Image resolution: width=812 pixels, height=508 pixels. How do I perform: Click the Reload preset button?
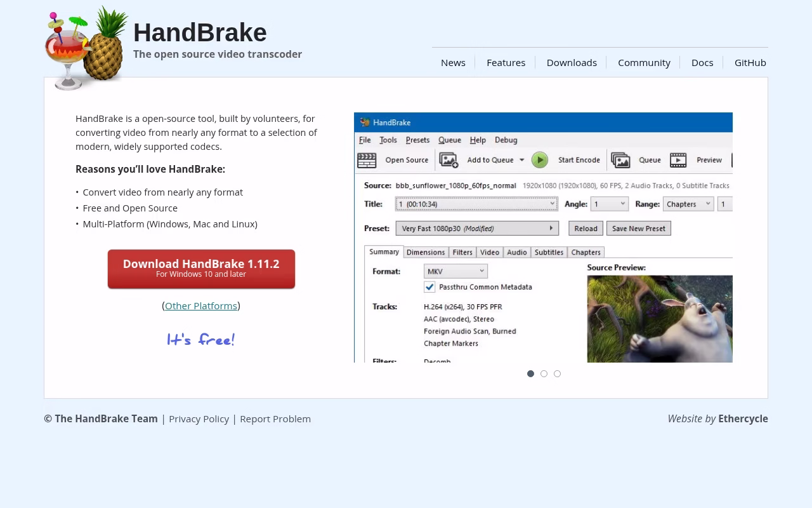click(586, 229)
